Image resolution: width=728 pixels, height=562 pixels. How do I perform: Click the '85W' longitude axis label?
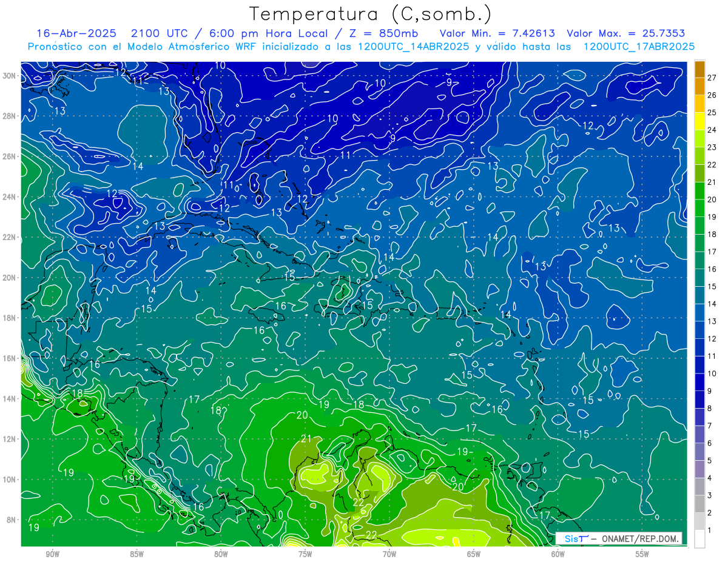click(x=136, y=554)
